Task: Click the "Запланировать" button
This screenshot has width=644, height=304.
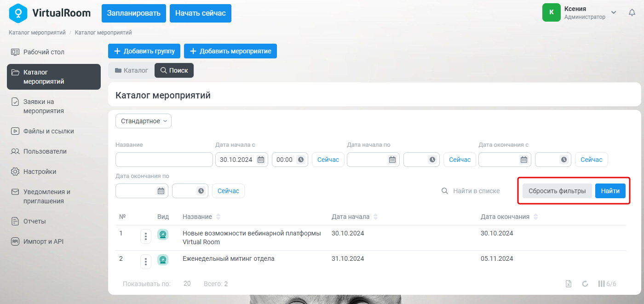Action: point(134,13)
